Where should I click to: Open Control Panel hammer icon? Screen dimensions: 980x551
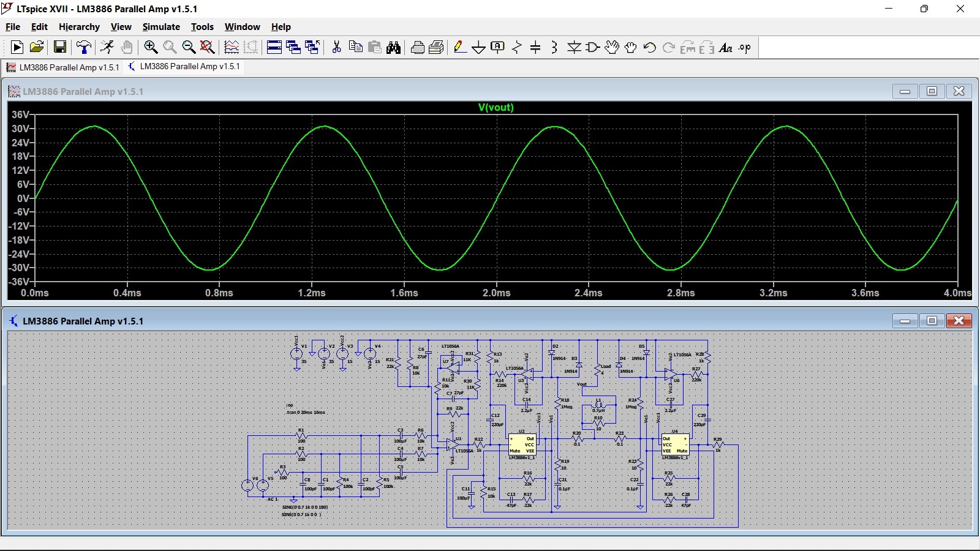pos(84,47)
